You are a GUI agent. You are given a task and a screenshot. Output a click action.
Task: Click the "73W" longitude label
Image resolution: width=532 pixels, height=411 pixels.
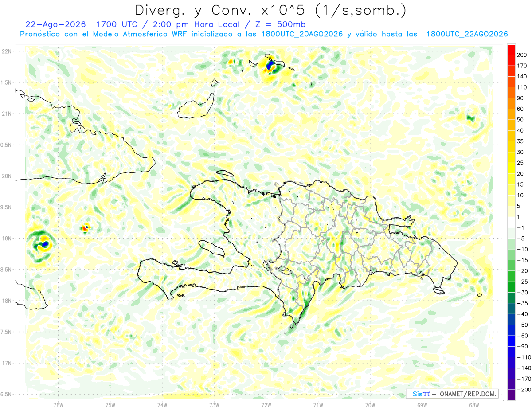[x=214, y=405]
